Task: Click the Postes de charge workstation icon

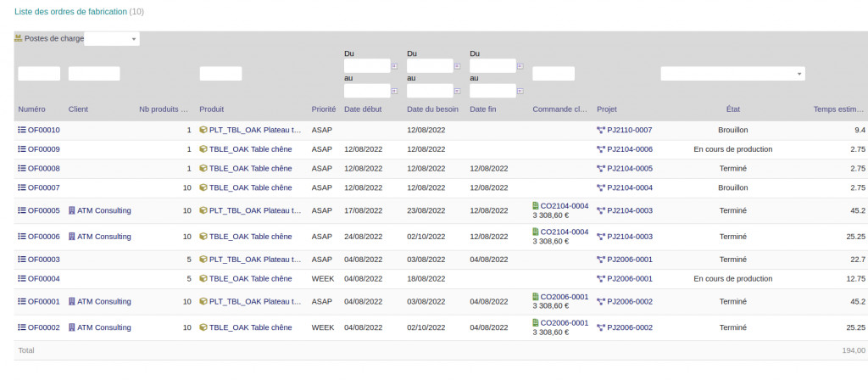Action: click(19, 39)
